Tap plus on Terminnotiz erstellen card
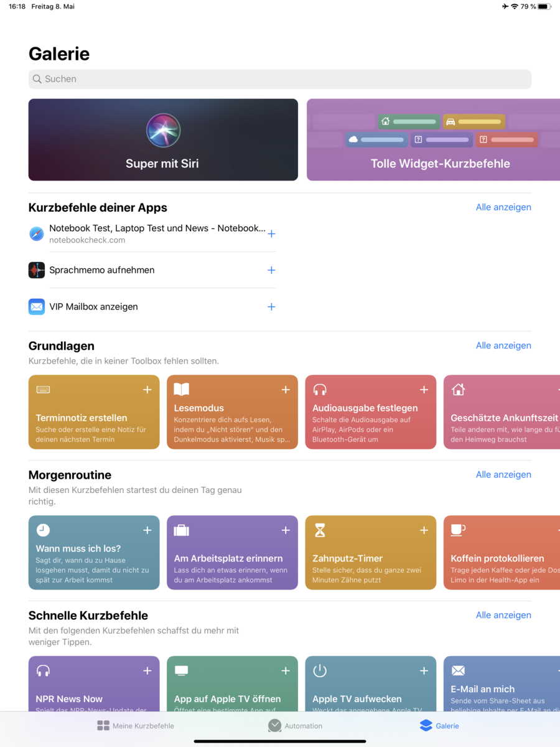Image resolution: width=560 pixels, height=747 pixels. click(x=147, y=390)
